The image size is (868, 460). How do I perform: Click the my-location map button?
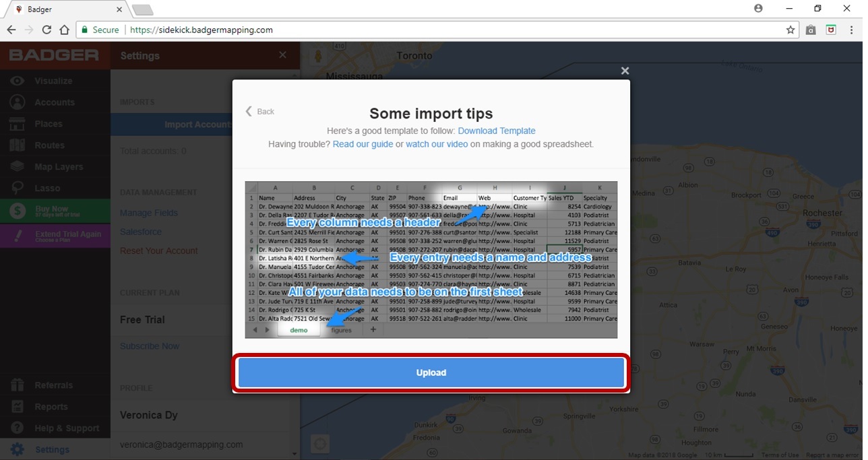tap(320, 443)
